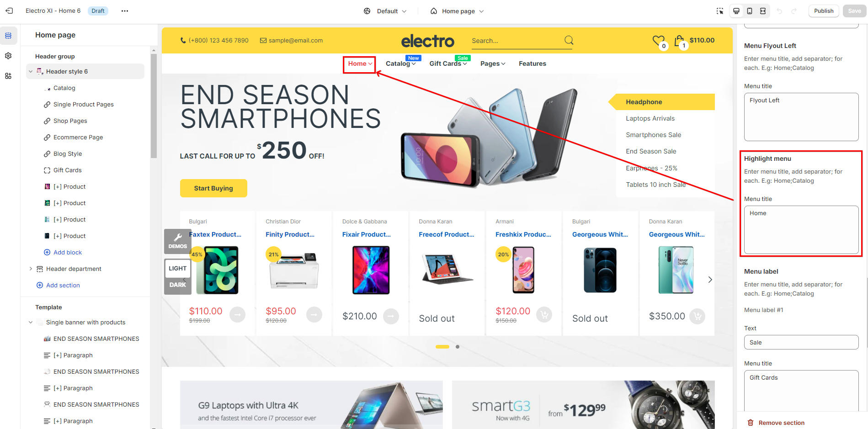Switch to mobile preview icon

(750, 11)
